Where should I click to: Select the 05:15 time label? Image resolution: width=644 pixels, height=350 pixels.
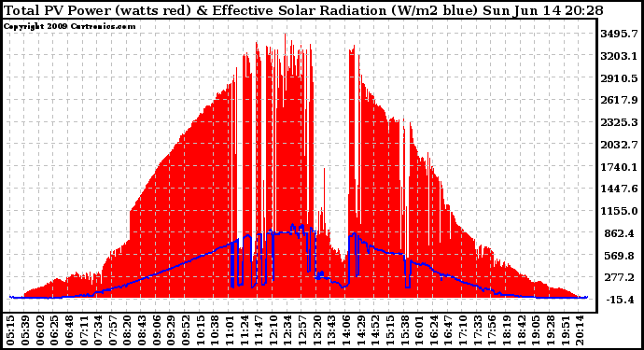pos(10,330)
